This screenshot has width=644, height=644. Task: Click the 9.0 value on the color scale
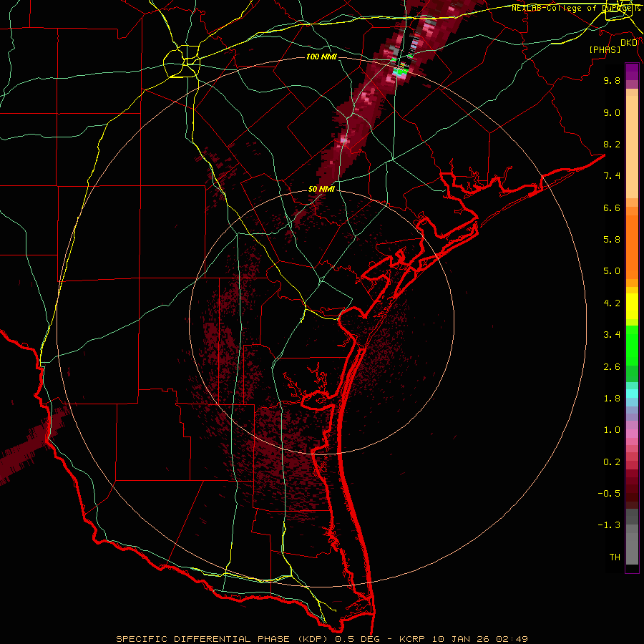click(x=612, y=112)
